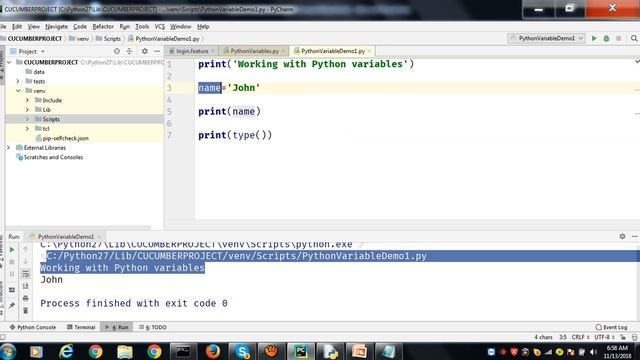Open the Run configuration dropdown PythonVariableDemo1

click(x=546, y=38)
